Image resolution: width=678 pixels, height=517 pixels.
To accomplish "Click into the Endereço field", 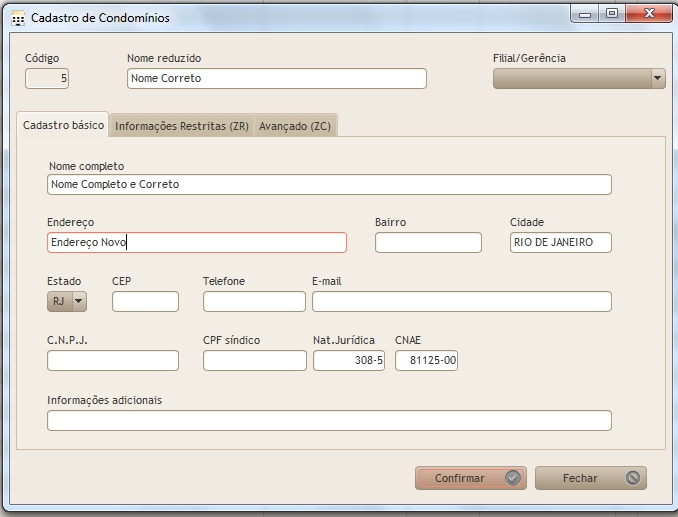I will (196, 242).
